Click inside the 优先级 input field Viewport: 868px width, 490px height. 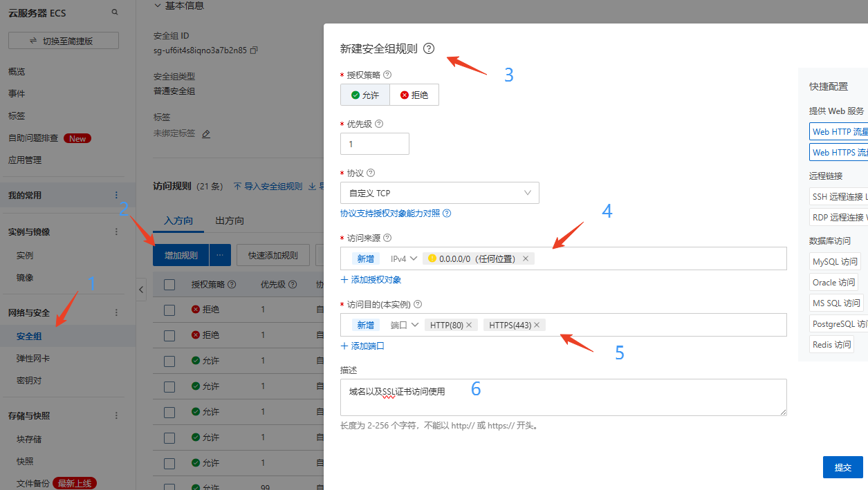[374, 144]
